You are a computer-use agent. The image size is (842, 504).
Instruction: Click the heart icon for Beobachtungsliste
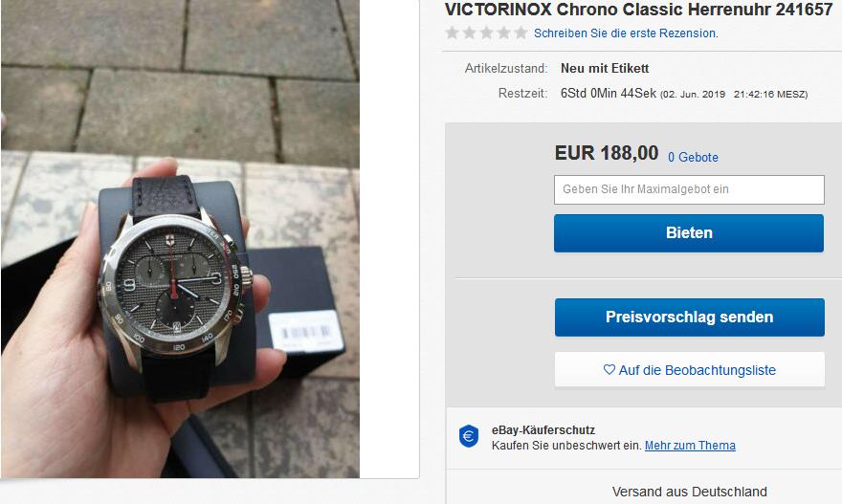point(609,369)
